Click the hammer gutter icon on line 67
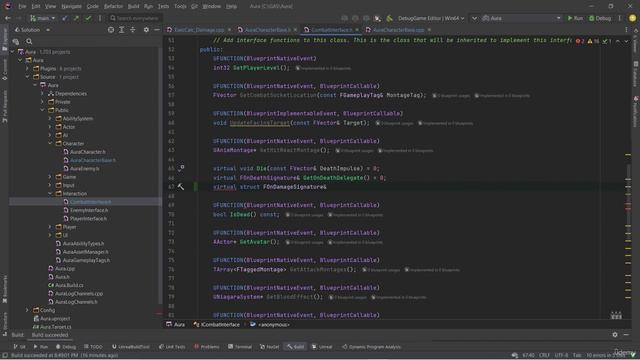This screenshot has width=640, height=360. point(180,187)
